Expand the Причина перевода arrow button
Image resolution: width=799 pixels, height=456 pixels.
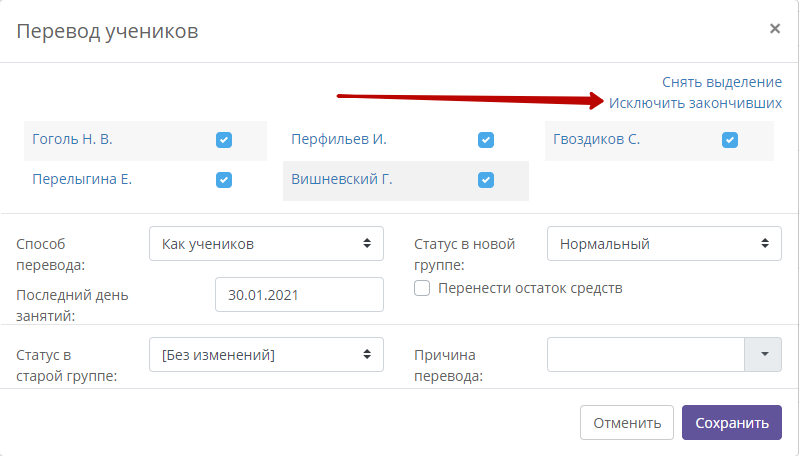coord(763,355)
